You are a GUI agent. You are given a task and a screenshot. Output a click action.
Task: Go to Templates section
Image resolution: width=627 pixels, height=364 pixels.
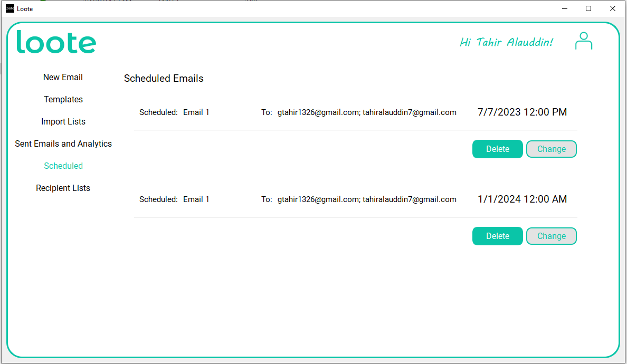click(x=63, y=100)
